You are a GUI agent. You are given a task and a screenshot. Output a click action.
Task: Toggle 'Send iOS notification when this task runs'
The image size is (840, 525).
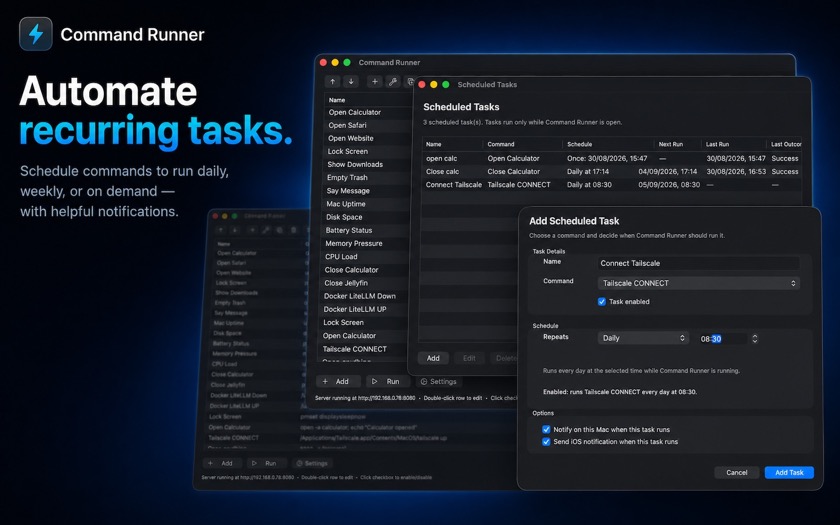546,441
